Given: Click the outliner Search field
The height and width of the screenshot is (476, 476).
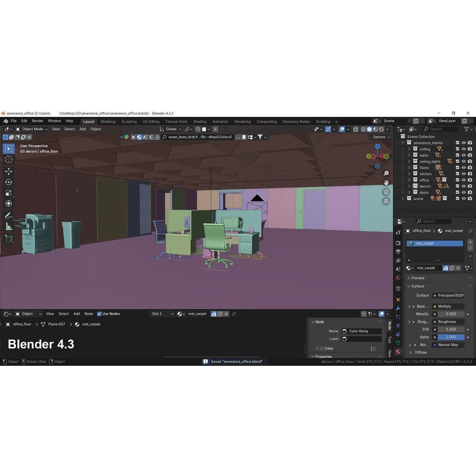Looking at the screenshot, I should pyautogui.click(x=440, y=129).
